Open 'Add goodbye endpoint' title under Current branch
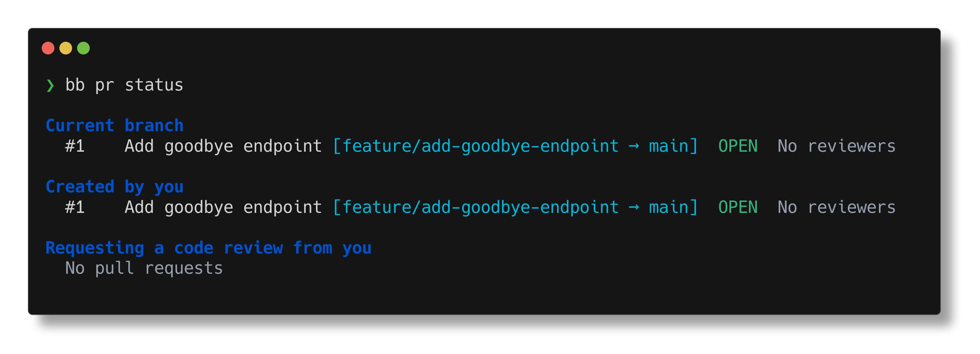980x354 pixels. 223,146
